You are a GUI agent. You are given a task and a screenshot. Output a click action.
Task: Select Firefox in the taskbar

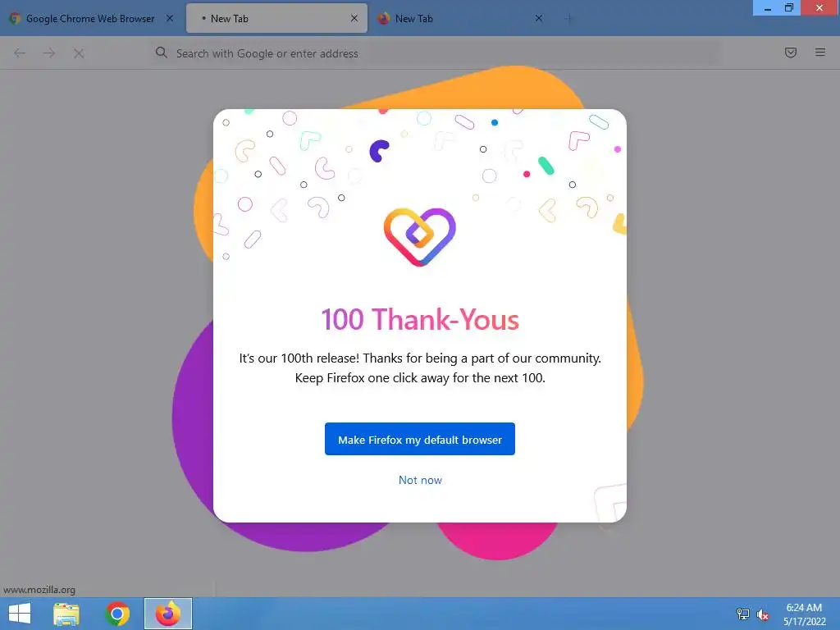[x=168, y=614]
